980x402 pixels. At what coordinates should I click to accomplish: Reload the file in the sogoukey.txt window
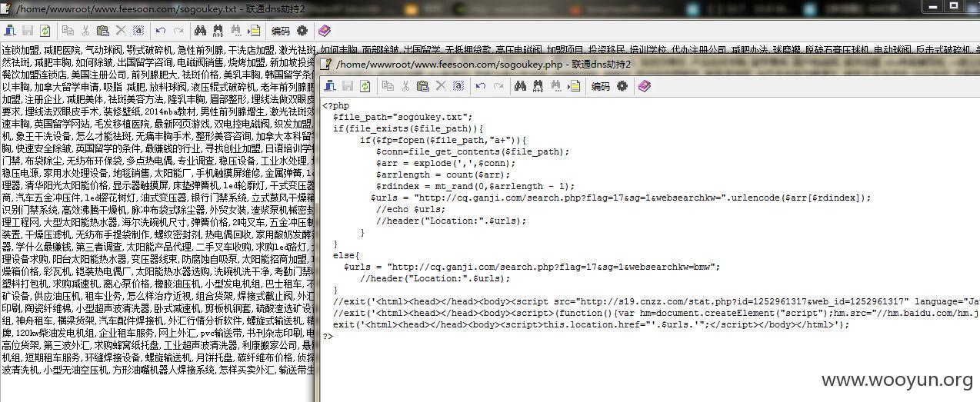45,31
